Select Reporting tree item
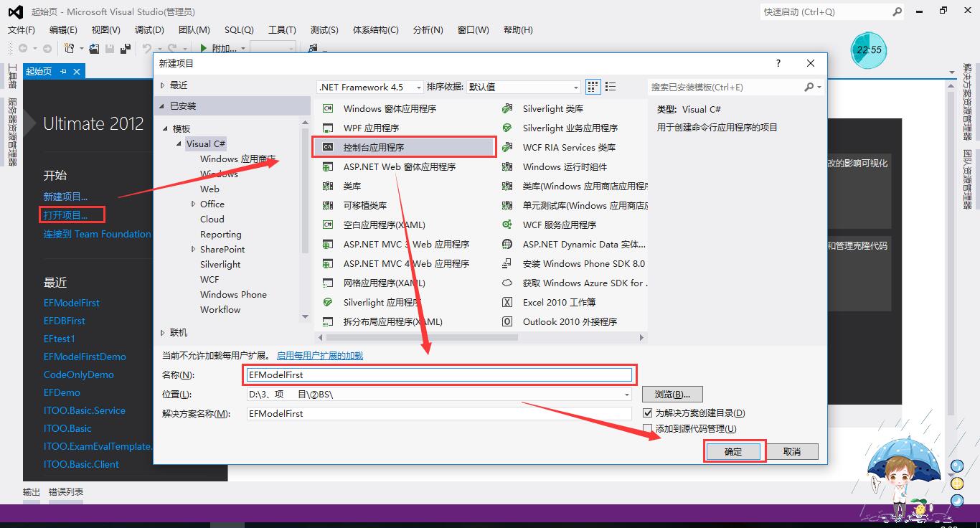The width and height of the screenshot is (980, 528). [221, 234]
